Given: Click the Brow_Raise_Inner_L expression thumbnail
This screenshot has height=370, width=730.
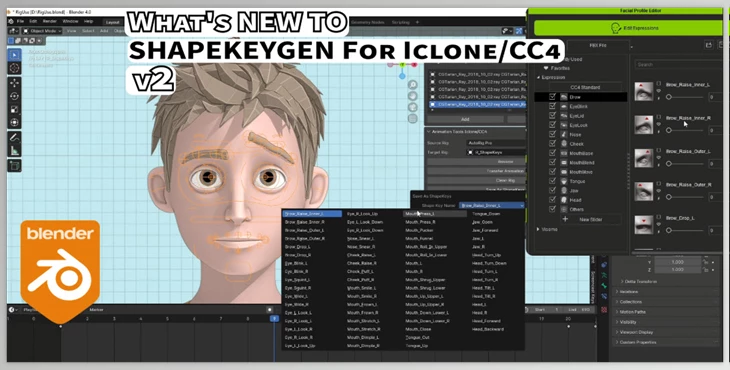Looking at the screenshot, I should (644, 91).
